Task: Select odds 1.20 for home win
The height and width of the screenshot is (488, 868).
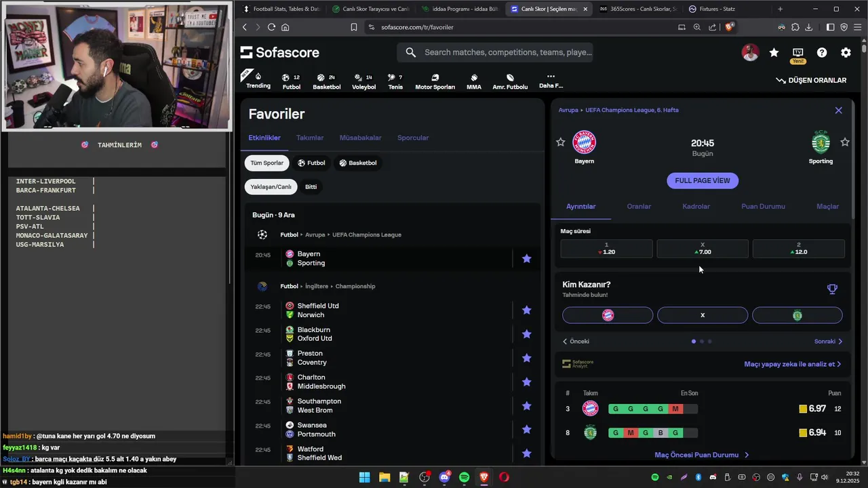Action: (606, 249)
